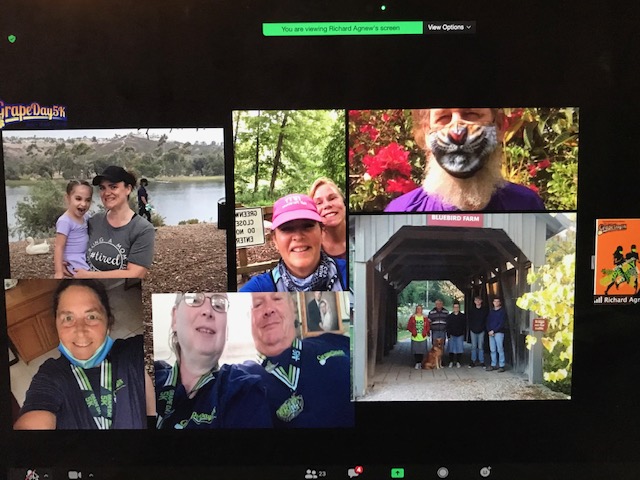Image resolution: width=640 pixels, height=480 pixels.
Task: Select the photo of woman in pink cap
Action: point(289,200)
